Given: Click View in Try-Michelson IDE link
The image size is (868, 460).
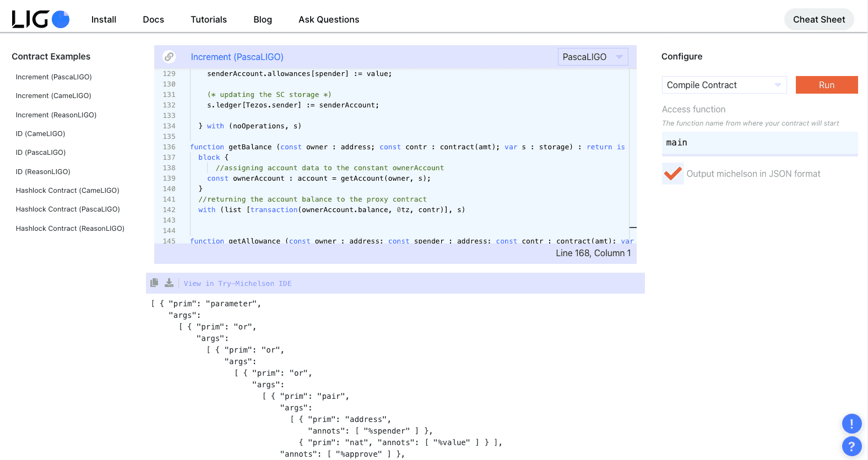Looking at the screenshot, I should [237, 284].
